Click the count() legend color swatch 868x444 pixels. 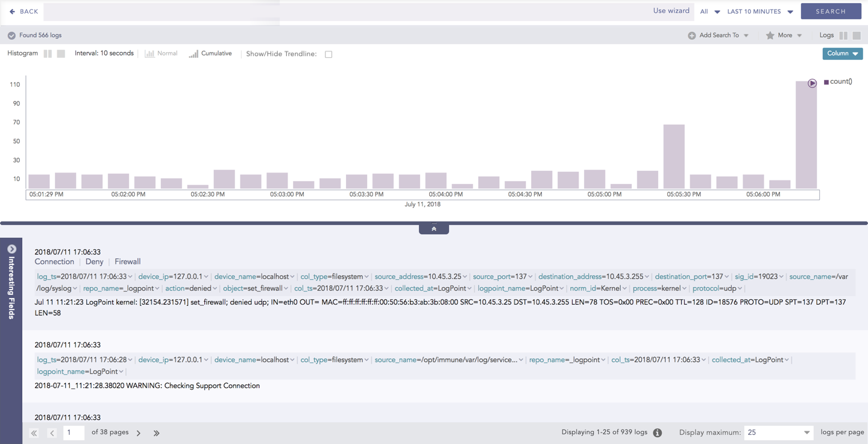826,82
